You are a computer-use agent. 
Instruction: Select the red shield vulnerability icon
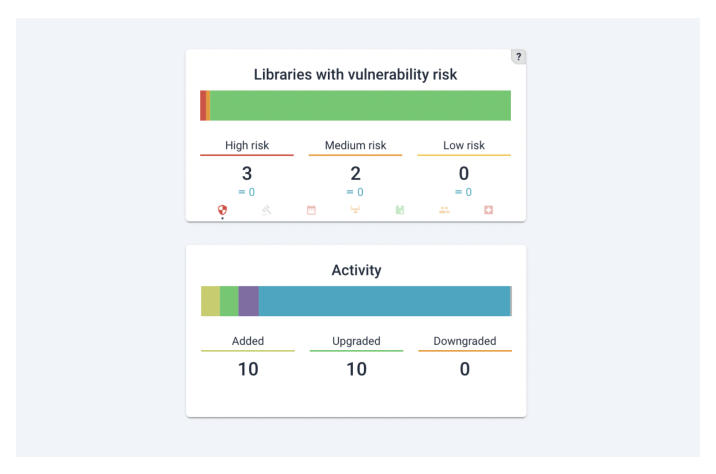pos(222,210)
